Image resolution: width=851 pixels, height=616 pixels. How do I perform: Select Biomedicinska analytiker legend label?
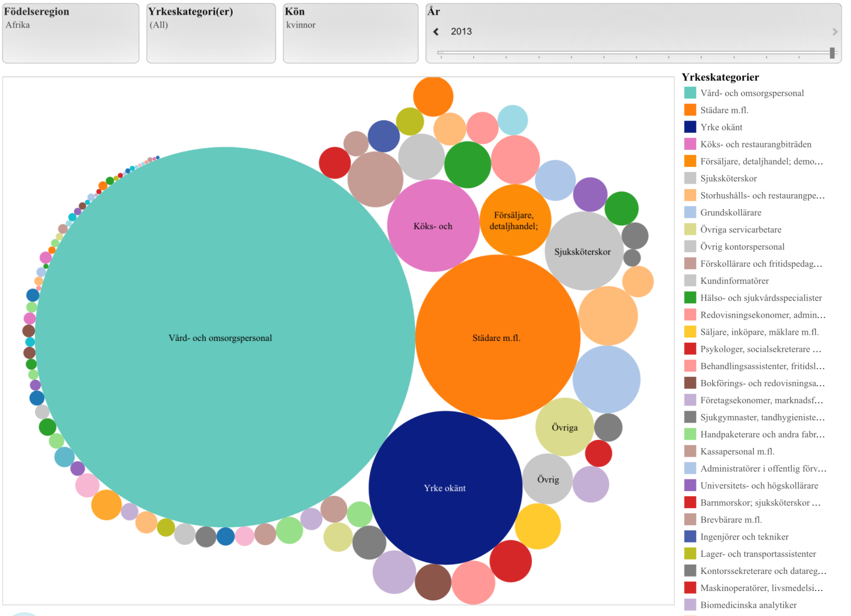click(x=748, y=605)
